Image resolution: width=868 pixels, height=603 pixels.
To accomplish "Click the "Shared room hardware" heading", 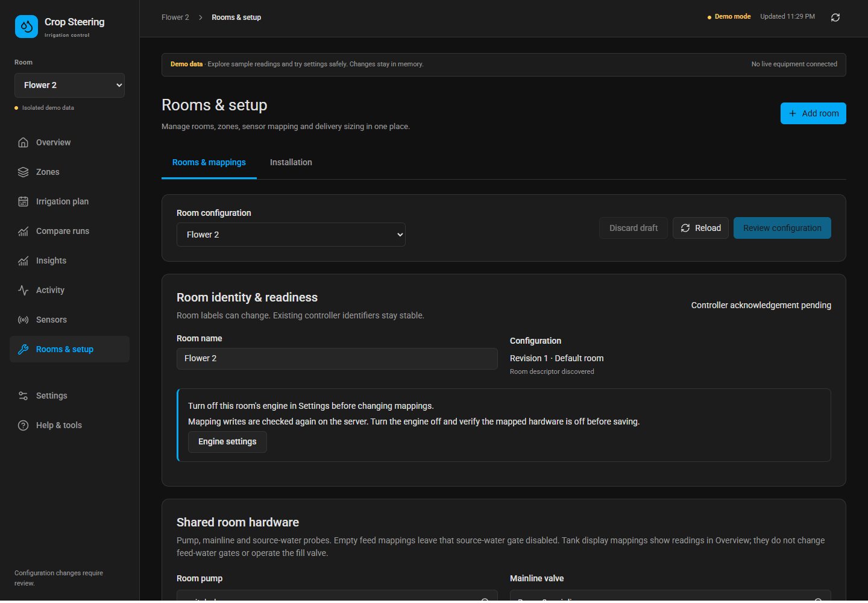I will click(237, 522).
